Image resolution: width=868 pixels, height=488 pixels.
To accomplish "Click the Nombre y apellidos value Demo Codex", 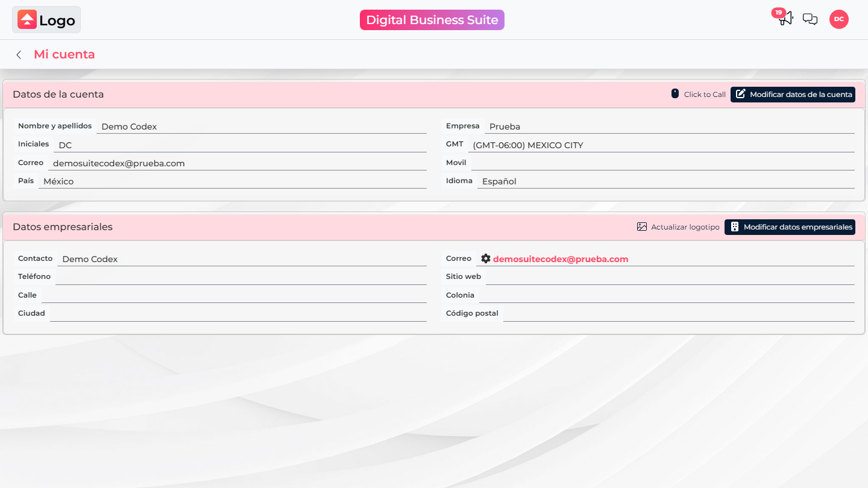I will coord(262,127).
